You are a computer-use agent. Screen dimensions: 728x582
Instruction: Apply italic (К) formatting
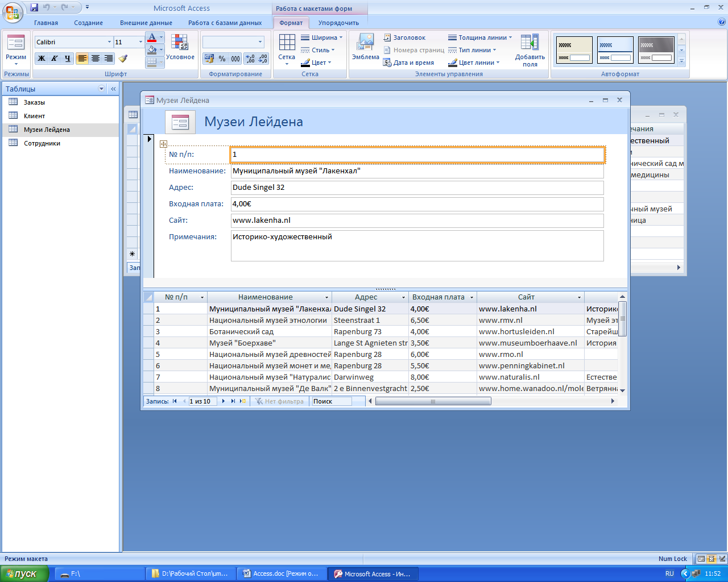[55, 59]
